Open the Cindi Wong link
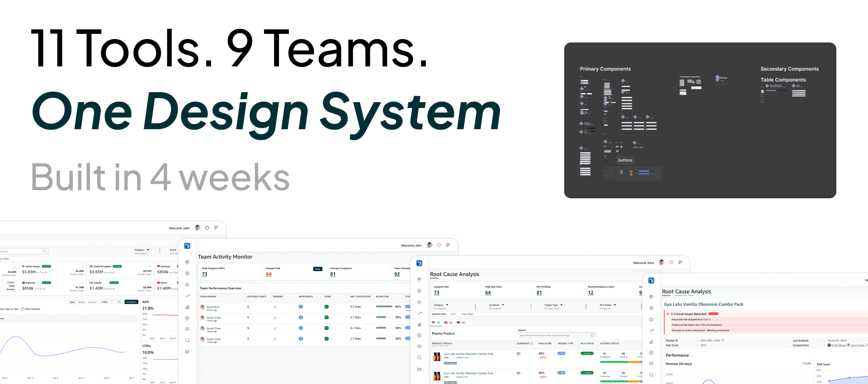 pyautogui.click(x=839, y=345)
